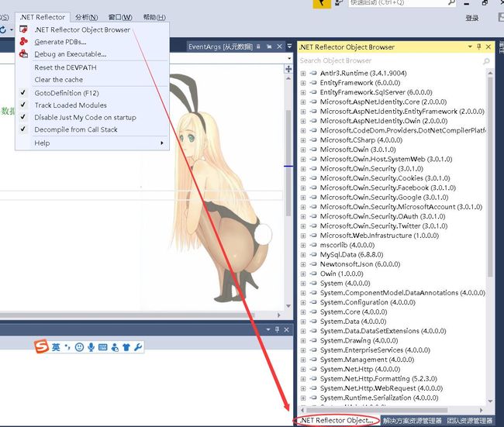
Task: Toggle Disable Just My Code on startup
Action: tap(85, 118)
